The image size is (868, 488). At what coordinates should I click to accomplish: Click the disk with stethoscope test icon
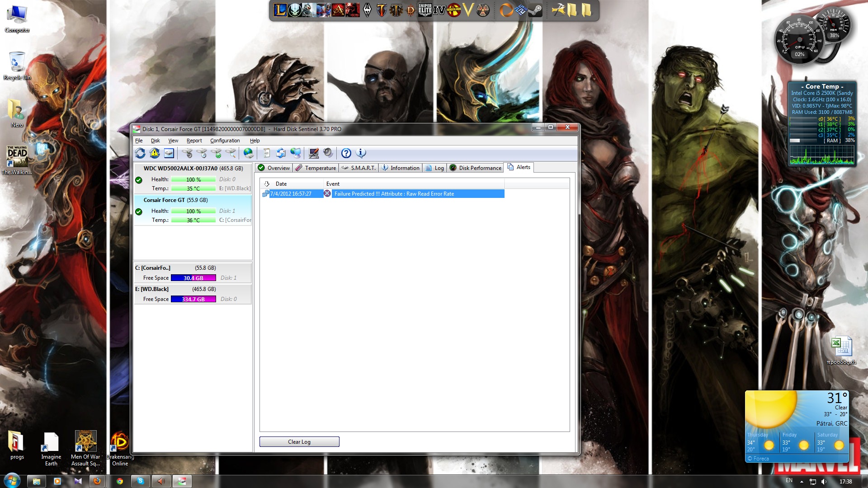coord(187,153)
